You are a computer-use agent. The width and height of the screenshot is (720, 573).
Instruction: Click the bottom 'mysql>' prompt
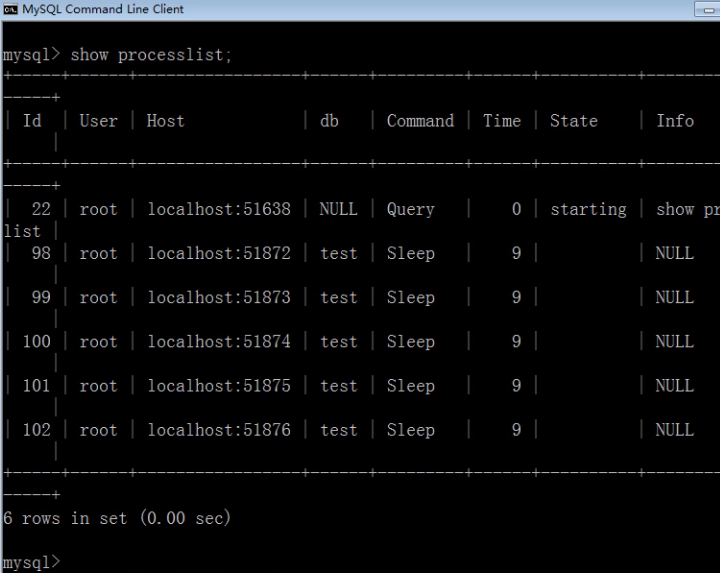point(31,563)
